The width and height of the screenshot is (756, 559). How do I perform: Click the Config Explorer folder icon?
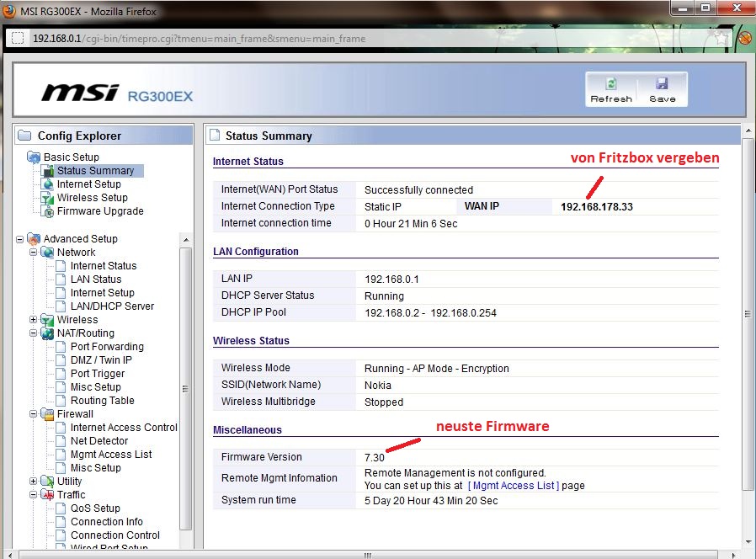pyautogui.click(x=24, y=136)
